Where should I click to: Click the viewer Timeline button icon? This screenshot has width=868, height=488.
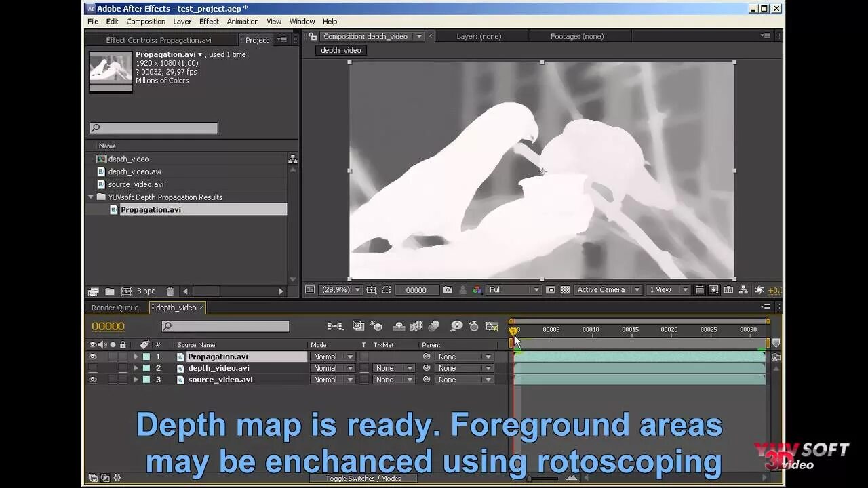728,289
